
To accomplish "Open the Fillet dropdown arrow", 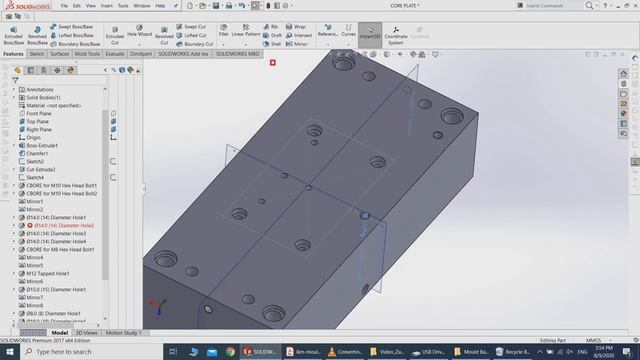I will click(223, 44).
